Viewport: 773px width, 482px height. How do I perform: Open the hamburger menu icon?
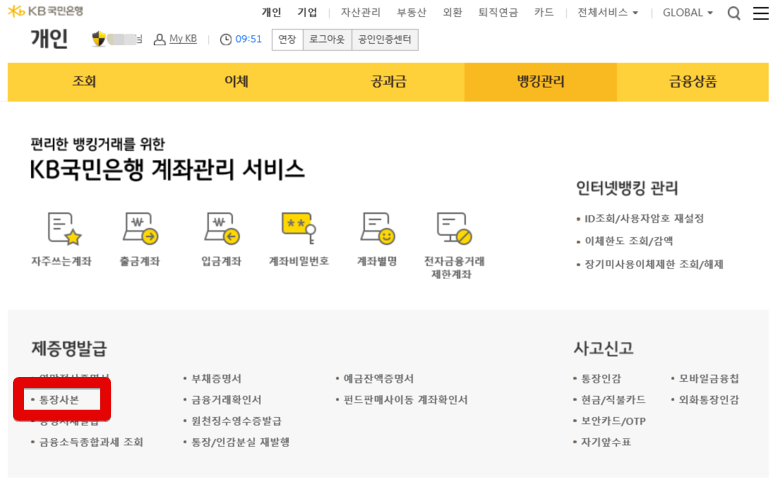[x=761, y=13]
